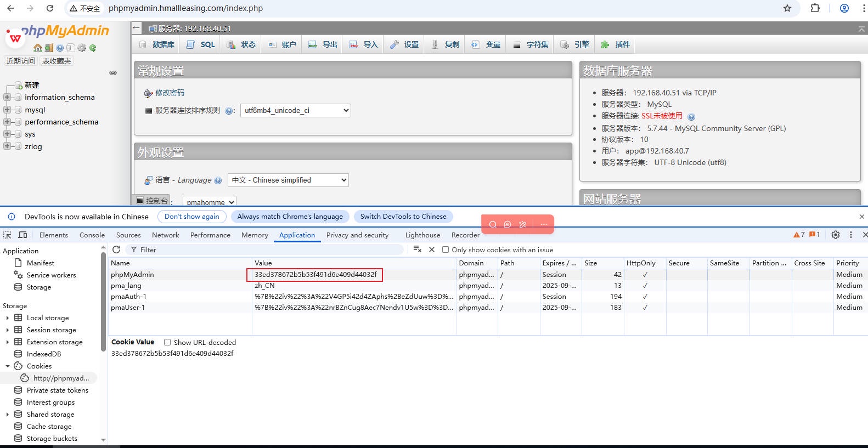This screenshot has width=868, height=448.
Task: Switch to the Network tab in DevTools
Action: [165, 235]
